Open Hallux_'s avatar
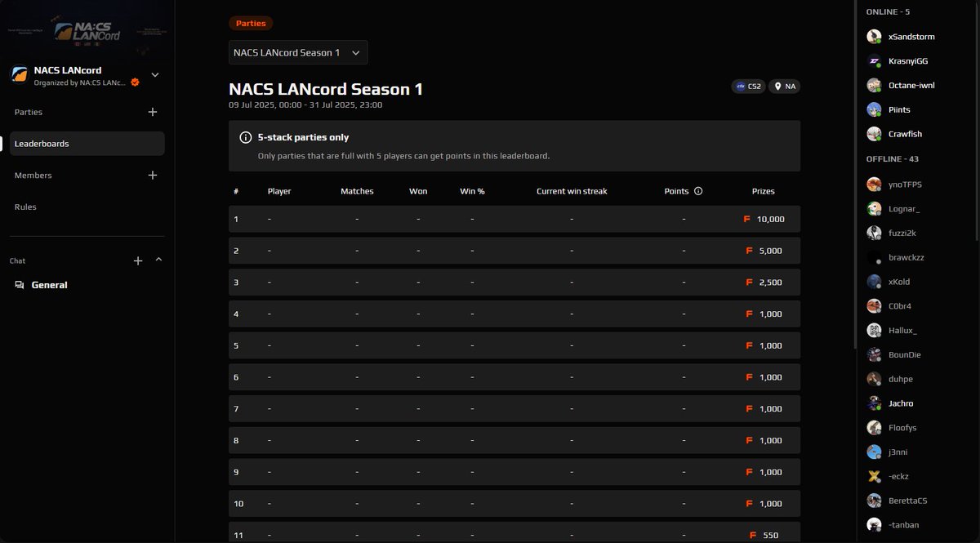980x543 pixels. coord(874,331)
